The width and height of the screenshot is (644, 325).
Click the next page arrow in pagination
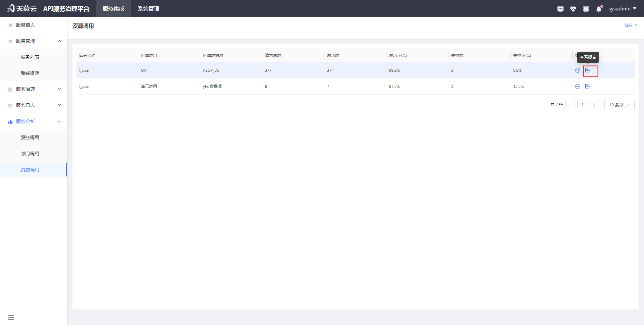coord(594,104)
